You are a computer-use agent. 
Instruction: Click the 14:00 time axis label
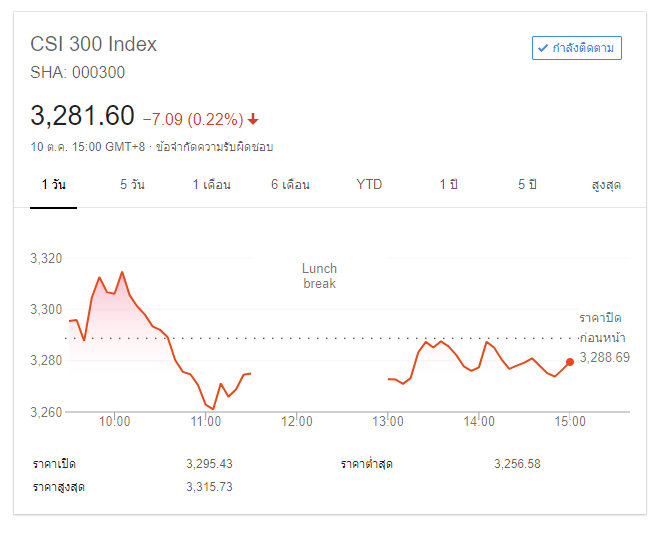479,421
